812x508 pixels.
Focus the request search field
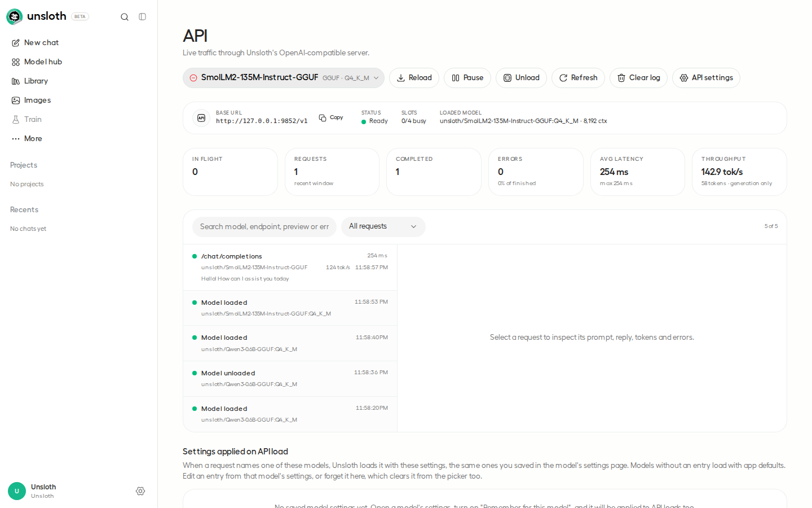264,226
